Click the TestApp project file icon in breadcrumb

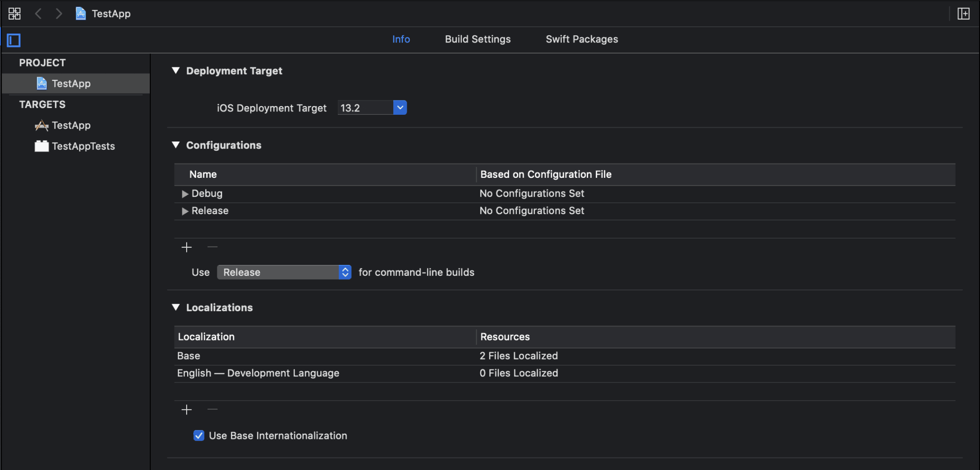pos(81,13)
